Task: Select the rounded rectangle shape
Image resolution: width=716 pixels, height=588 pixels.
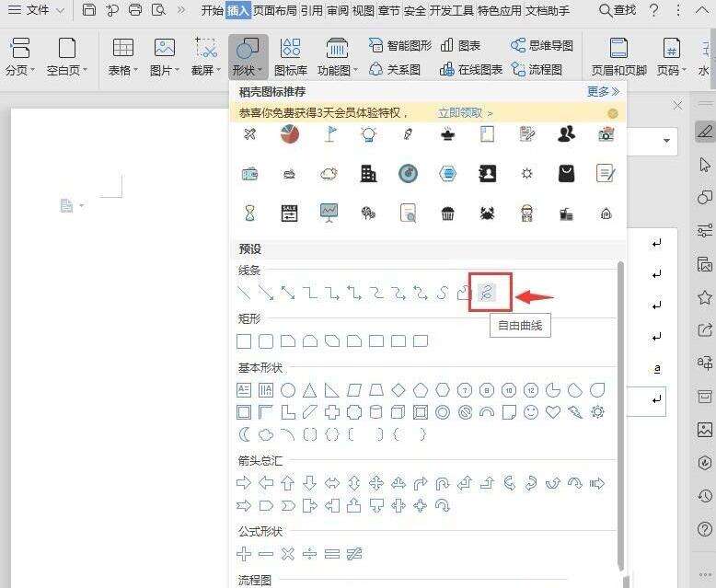Action: 266,341
